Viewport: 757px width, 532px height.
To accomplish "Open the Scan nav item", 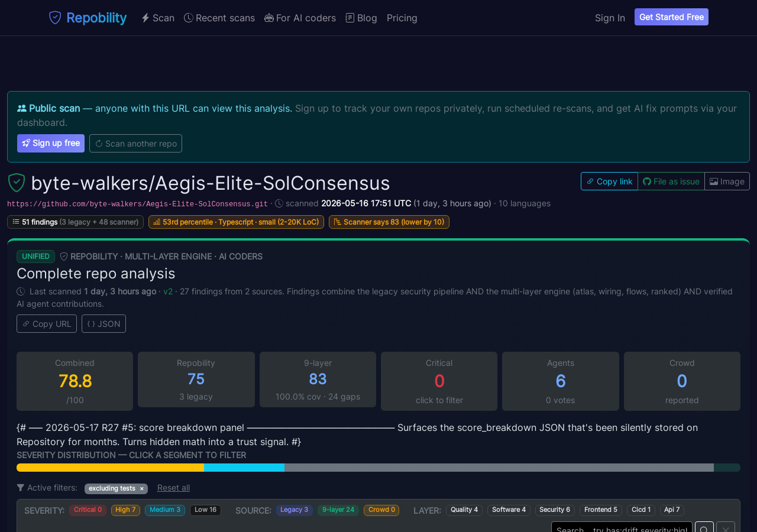I will [x=158, y=18].
